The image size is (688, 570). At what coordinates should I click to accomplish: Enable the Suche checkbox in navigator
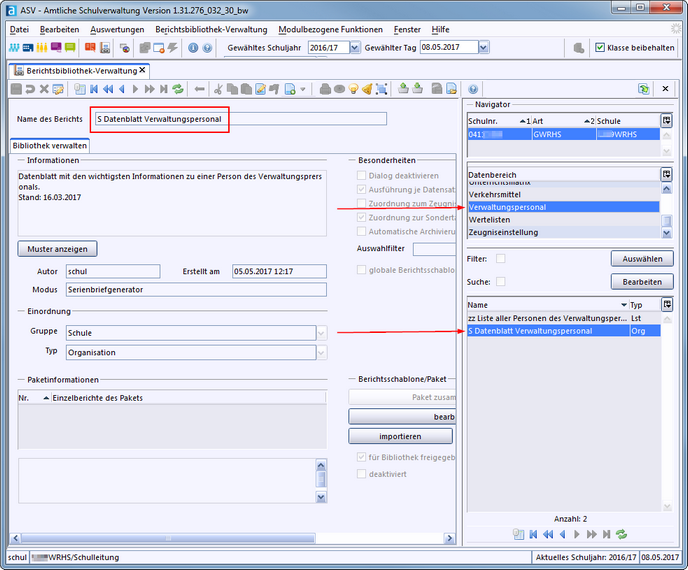click(501, 282)
